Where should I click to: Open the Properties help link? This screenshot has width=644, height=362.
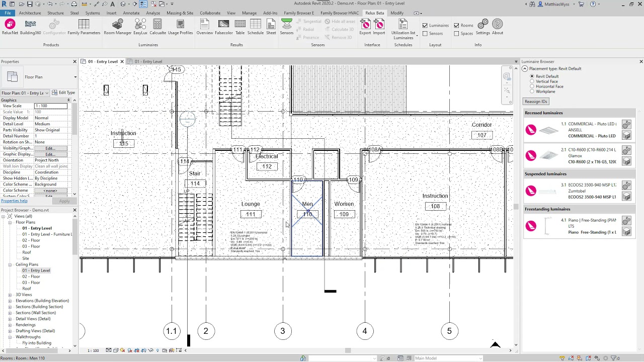click(x=14, y=201)
